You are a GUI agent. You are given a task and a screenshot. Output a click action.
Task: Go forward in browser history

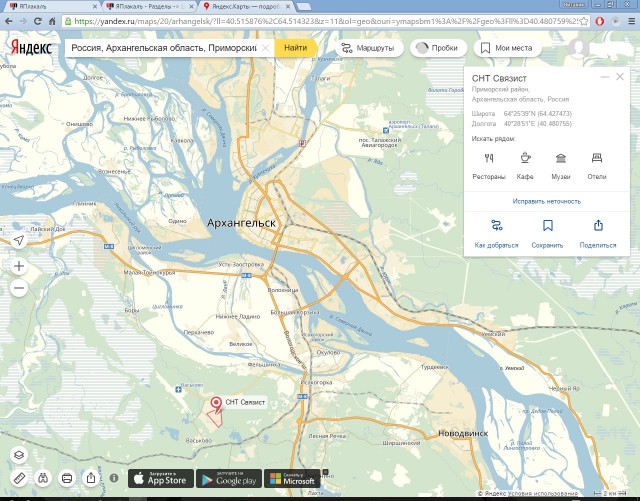point(23,21)
